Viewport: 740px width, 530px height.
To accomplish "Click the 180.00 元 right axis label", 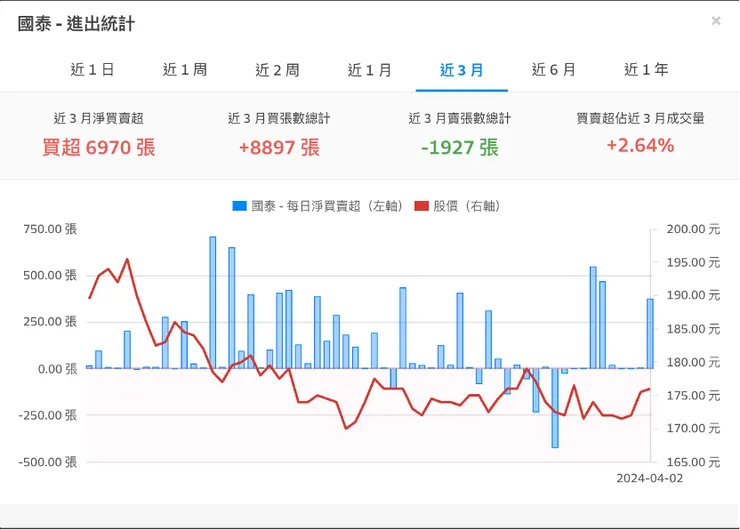I will 693,362.
